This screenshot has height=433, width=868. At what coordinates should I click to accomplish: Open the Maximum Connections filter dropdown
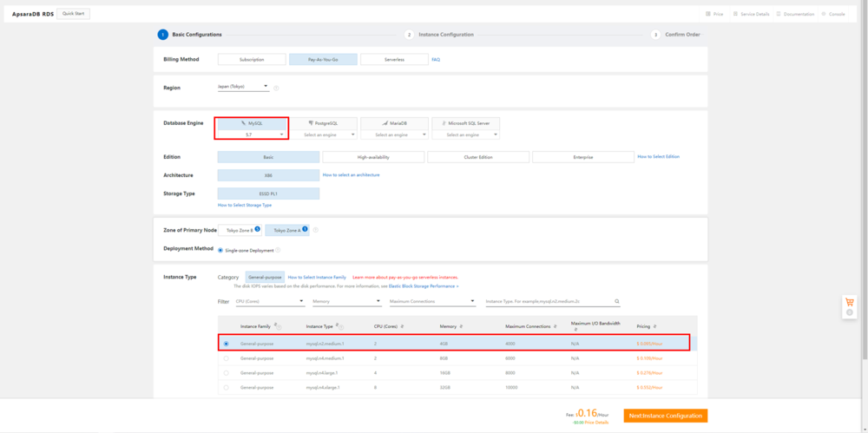coord(431,302)
